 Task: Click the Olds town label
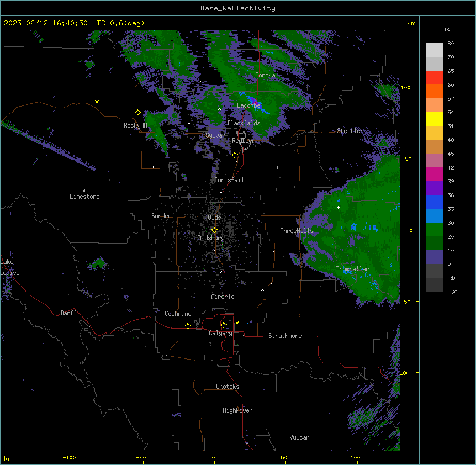(214, 218)
